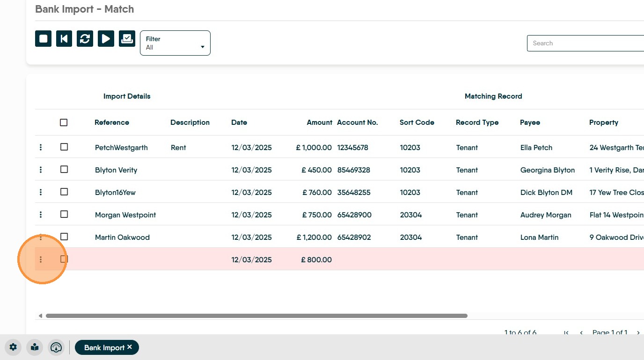Open the book reader icon in bottom bar
Screen dimensions: 644x360
(35, 347)
